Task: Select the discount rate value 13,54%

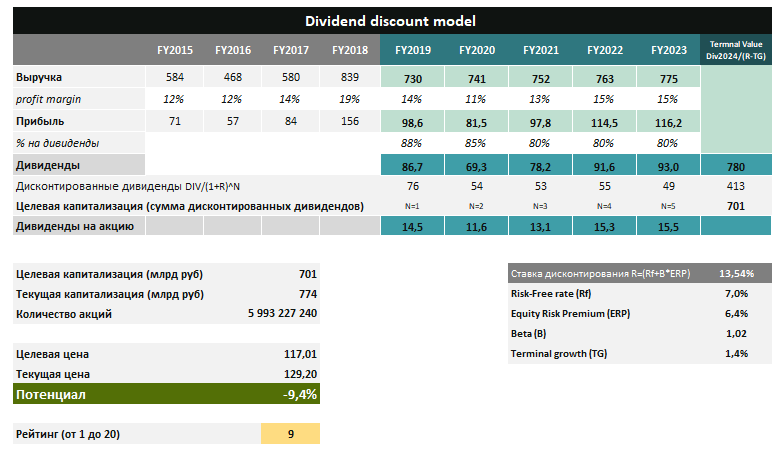Action: pos(736,273)
